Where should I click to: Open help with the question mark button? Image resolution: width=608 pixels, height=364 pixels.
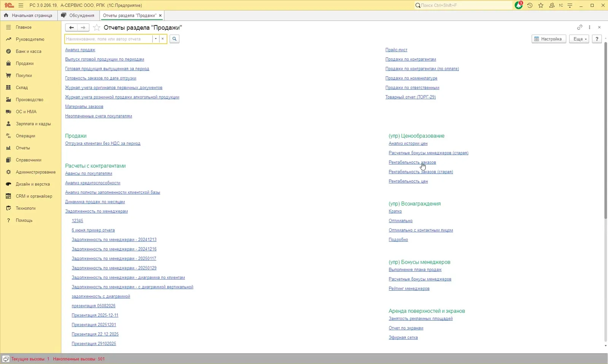(x=597, y=39)
